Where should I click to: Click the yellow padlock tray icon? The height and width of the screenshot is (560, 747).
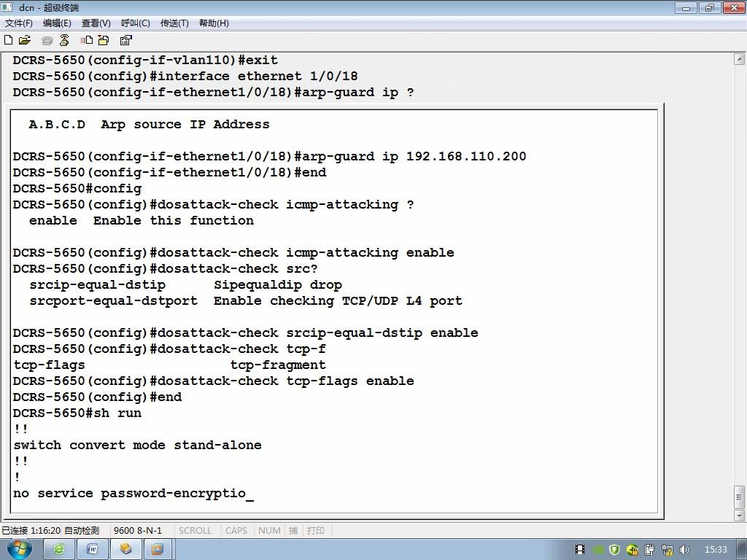click(632, 550)
